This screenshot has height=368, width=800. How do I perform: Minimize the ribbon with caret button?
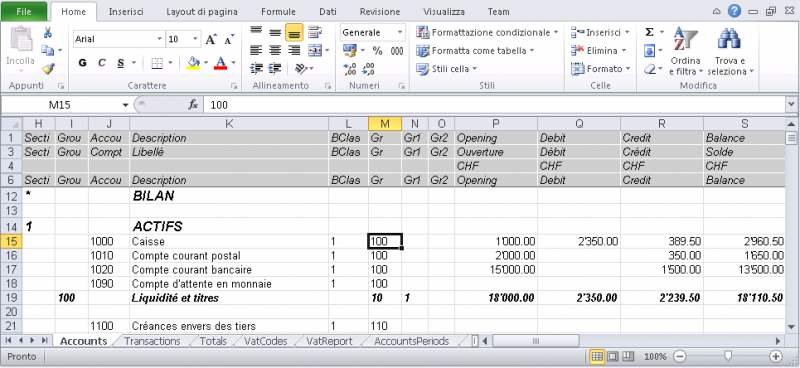(717, 11)
